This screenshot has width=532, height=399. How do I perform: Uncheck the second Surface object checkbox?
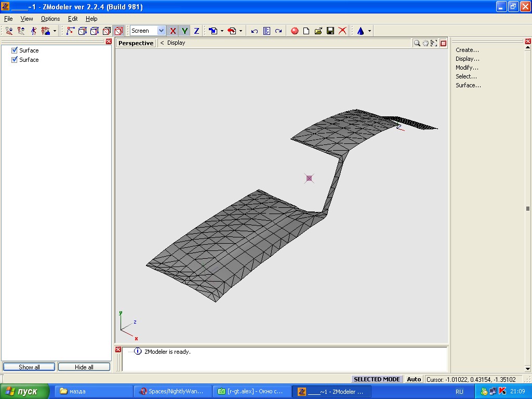click(x=15, y=60)
